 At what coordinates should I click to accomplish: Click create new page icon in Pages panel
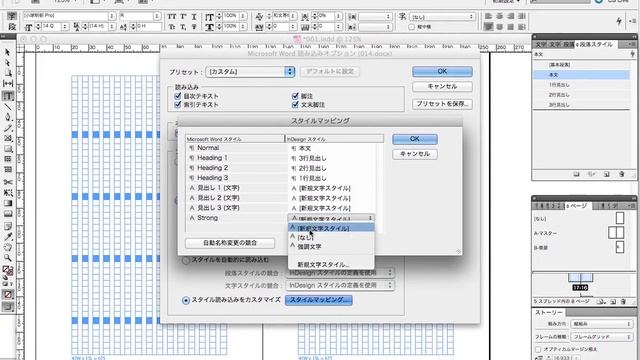click(613, 302)
